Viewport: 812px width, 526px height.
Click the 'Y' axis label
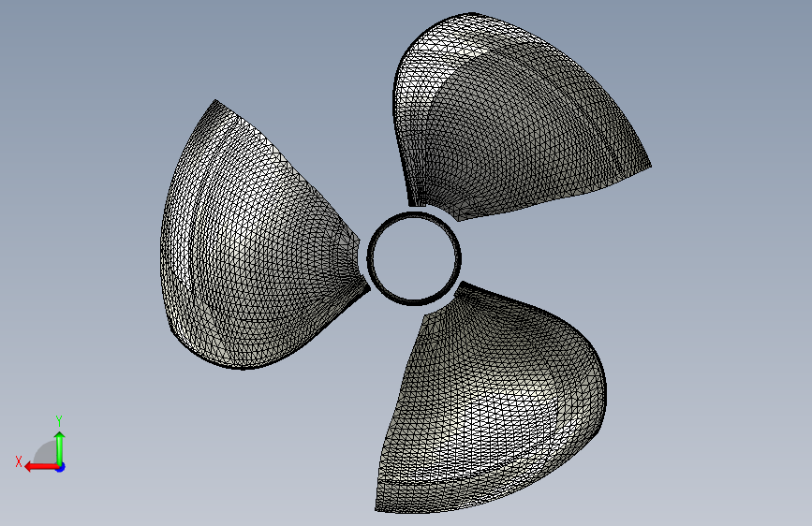pyautogui.click(x=59, y=420)
